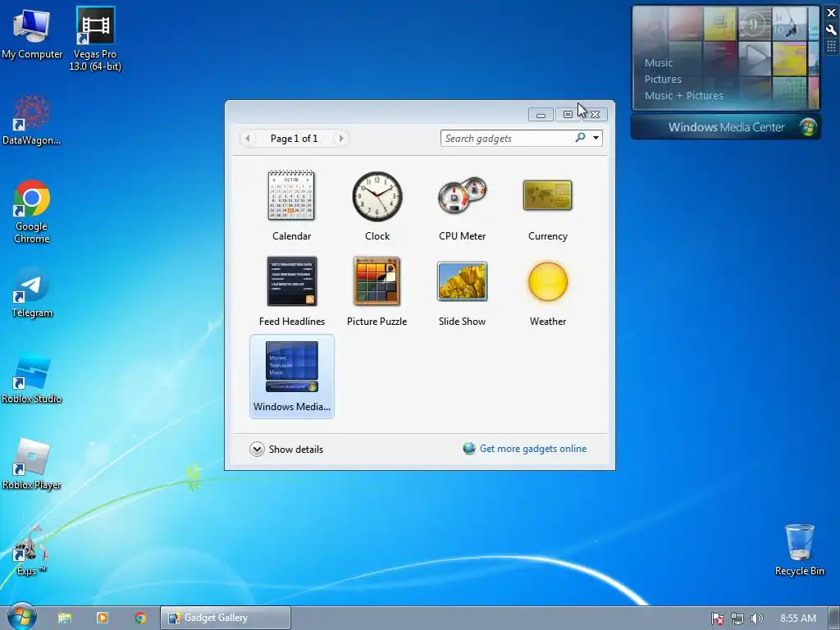Open Roblox Studio desktop shortcut

click(x=32, y=379)
